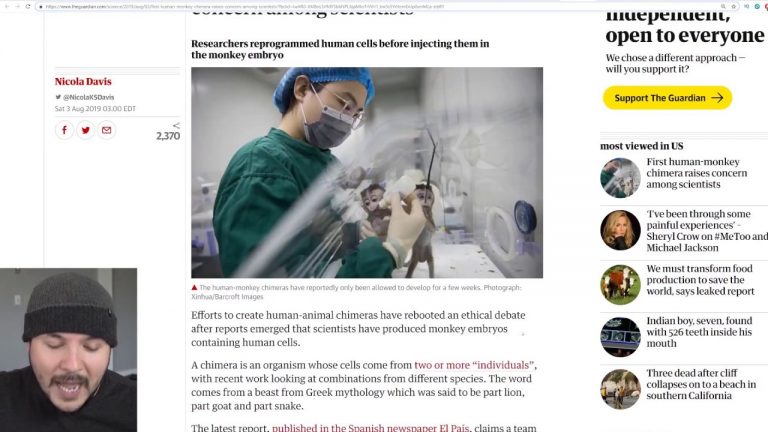
Task: Go back with browser back arrow
Action: pyautogui.click(x=7, y=6)
